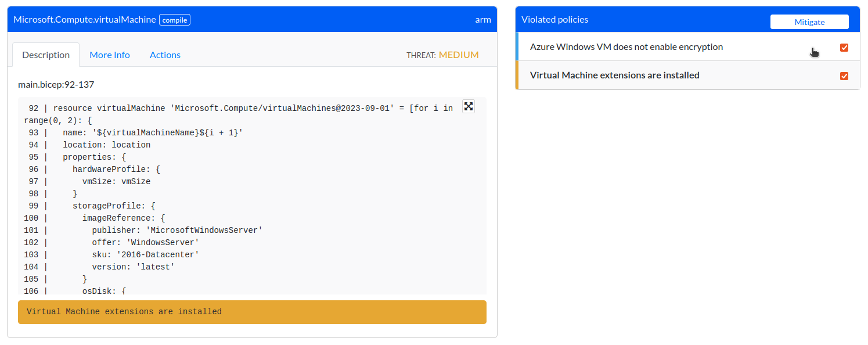Expand the code snippet to fullscreen

coord(468,106)
